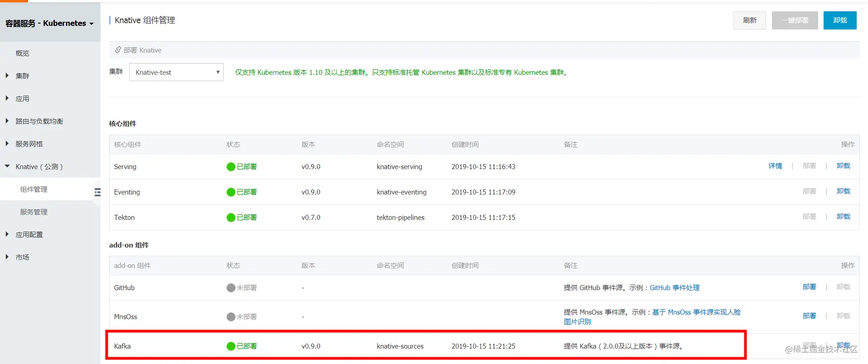Screen dimensions: 868x364
Task: Click the Knative 组件管理 page title
Action: pos(145,20)
